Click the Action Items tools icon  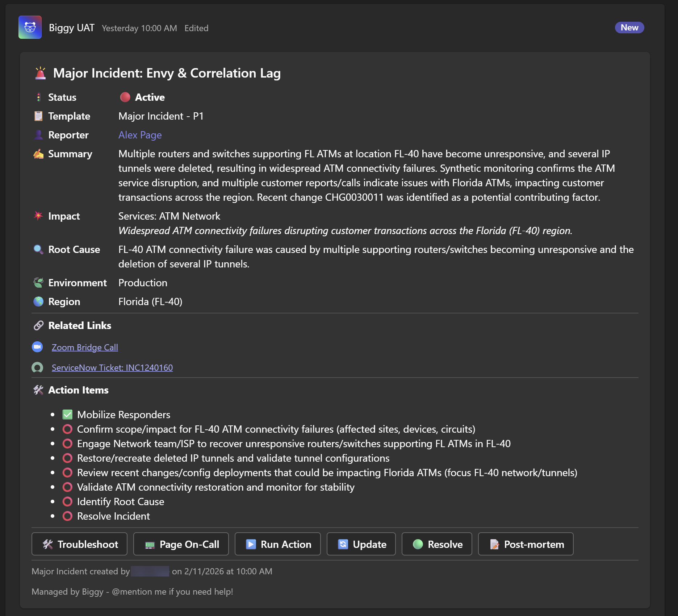[x=38, y=390]
